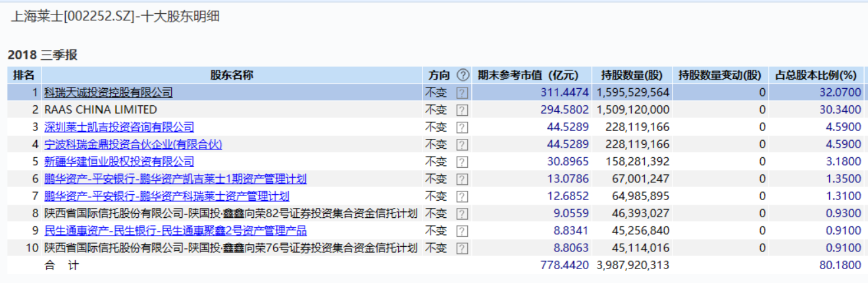Screen dimensions: 868x283
Task: Click the 股东名称 column header
Action: [x=232, y=75]
